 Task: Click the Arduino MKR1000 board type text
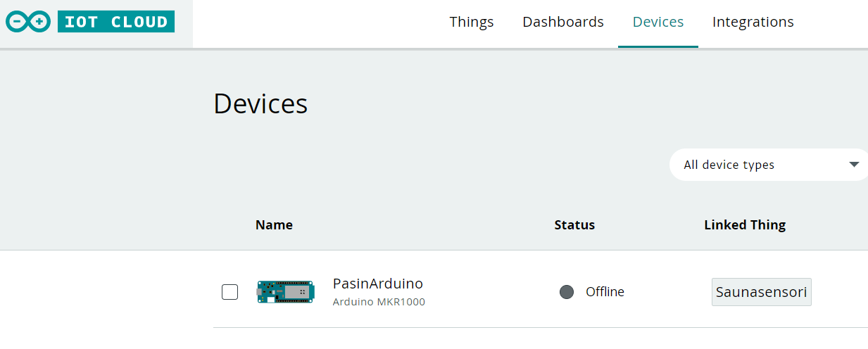coord(379,302)
